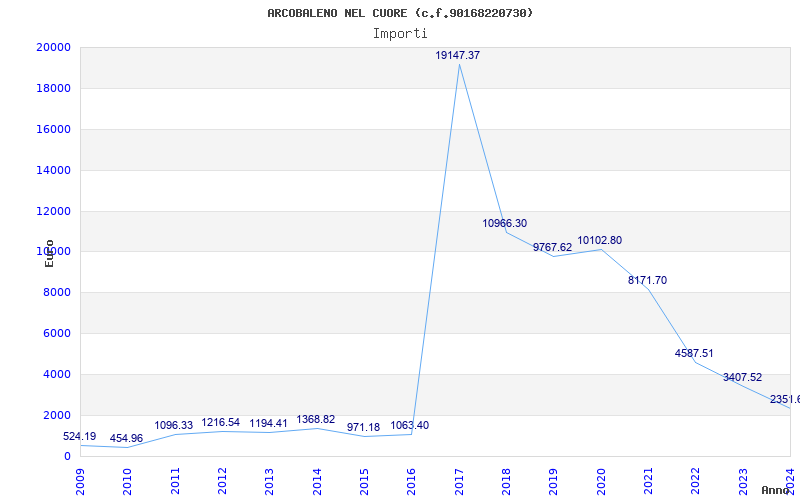Click the 3407.52 data label
This screenshot has width=800, height=500.
(742, 377)
